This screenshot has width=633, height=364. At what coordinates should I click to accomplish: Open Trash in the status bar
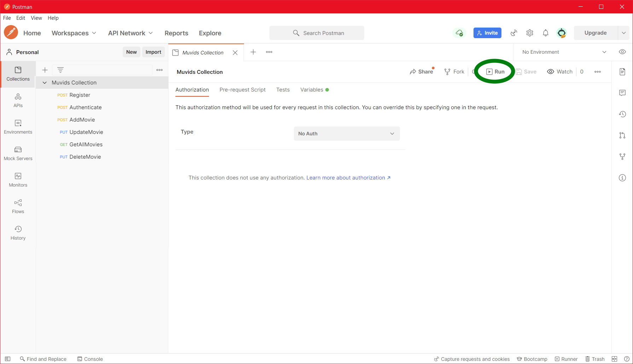point(595,359)
